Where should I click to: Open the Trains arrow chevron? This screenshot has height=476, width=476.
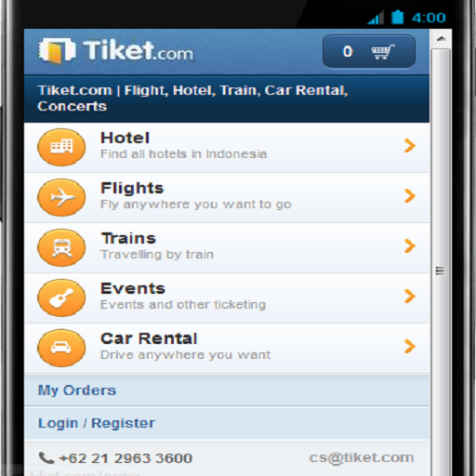[410, 246]
